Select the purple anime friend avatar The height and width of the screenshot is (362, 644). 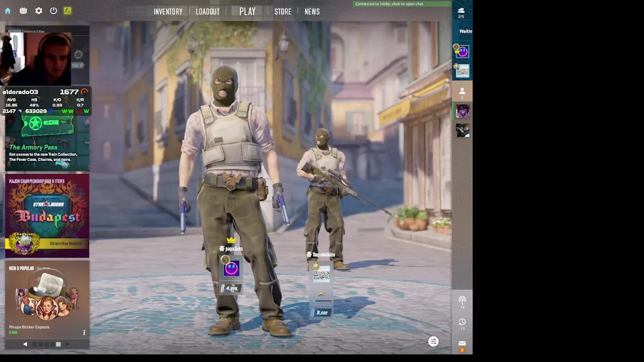[462, 111]
